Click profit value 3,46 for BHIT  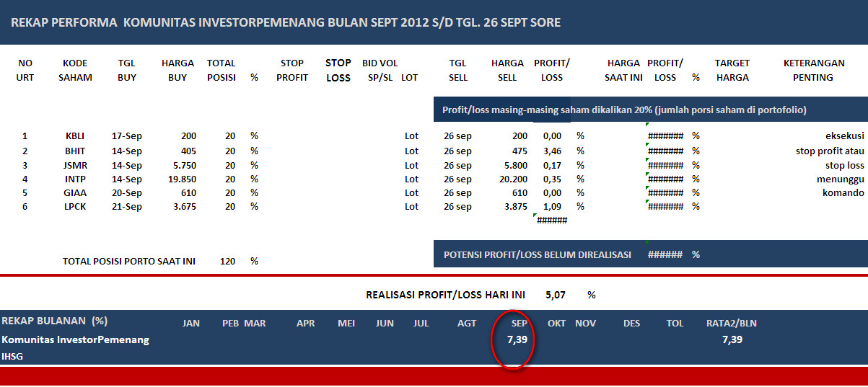click(552, 151)
